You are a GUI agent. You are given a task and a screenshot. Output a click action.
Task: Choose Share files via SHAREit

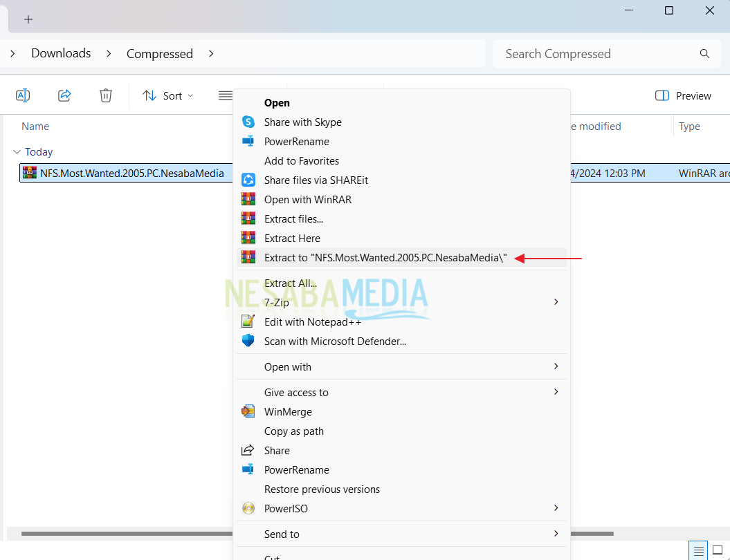point(401,180)
